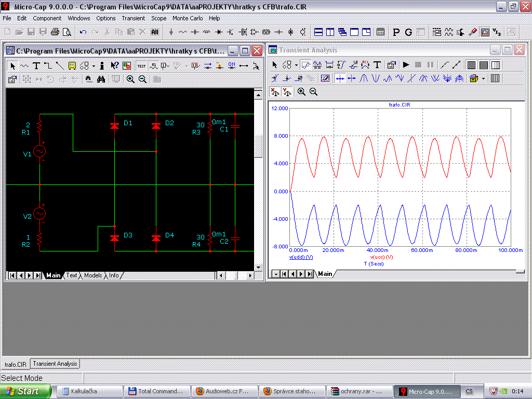Zoom out on the transient plot

pyautogui.click(x=313, y=91)
